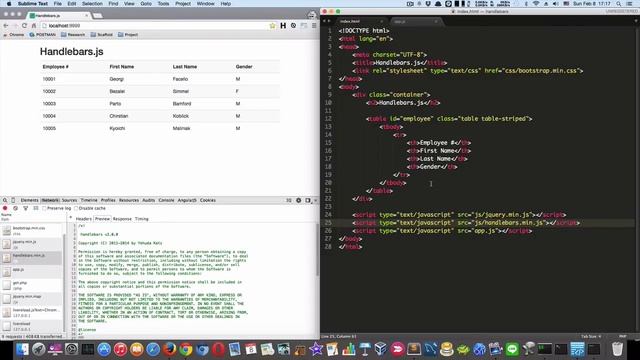Image resolution: width=640 pixels, height=360 pixels.
Task: Activate the DevTools inspect element magnifier
Action: pyautogui.click(x=5, y=200)
